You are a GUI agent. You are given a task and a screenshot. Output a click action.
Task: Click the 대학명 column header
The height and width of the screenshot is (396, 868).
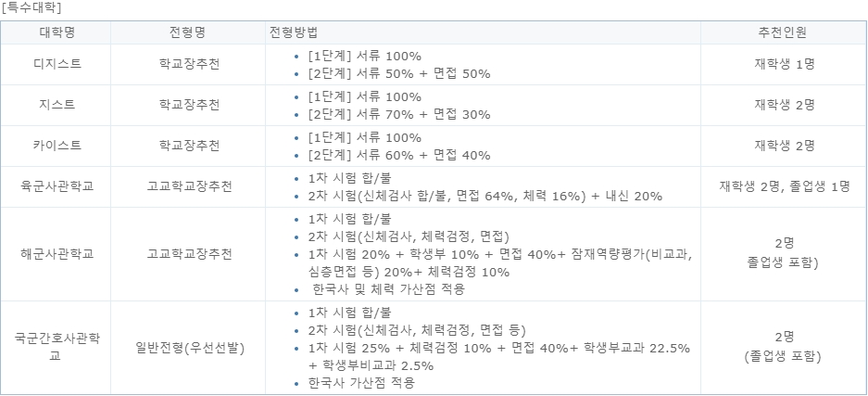(x=56, y=32)
